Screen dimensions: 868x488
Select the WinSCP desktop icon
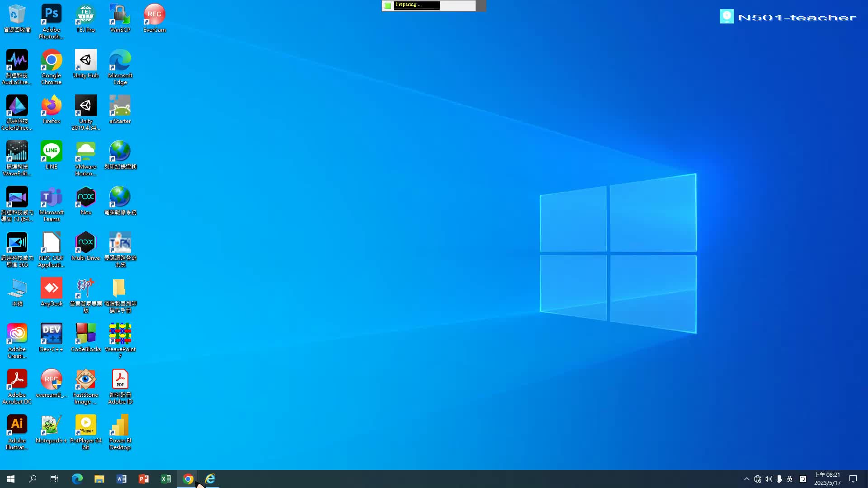click(120, 19)
